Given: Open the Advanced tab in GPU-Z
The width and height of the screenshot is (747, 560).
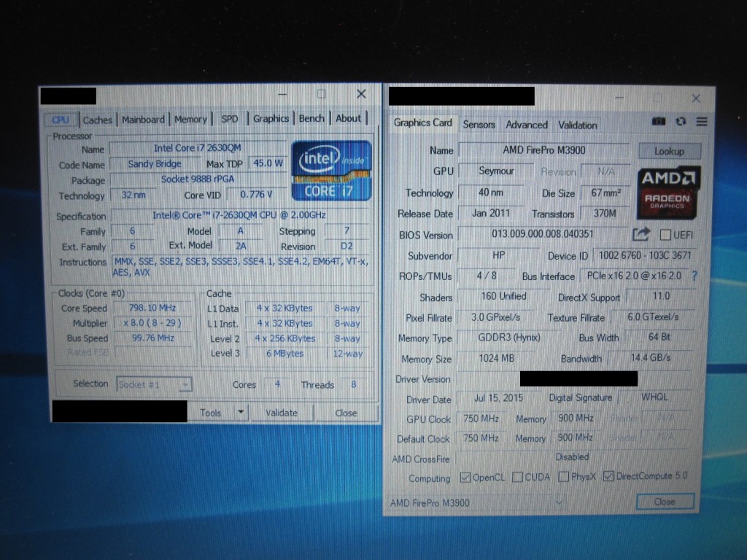Looking at the screenshot, I should 527,125.
